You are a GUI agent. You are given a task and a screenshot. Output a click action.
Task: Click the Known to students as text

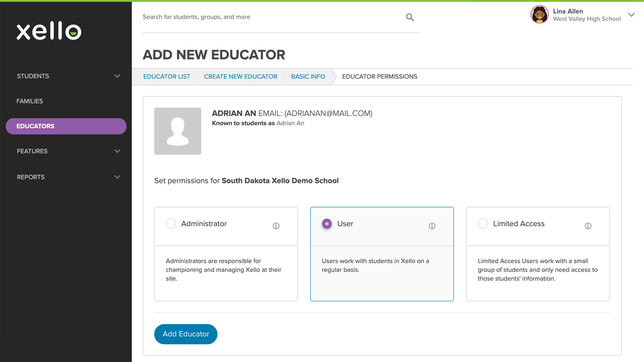point(243,123)
